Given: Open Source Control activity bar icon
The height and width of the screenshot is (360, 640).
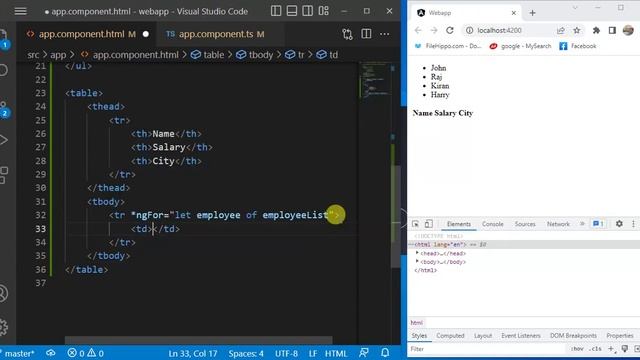Looking at the screenshot, I should click(x=4, y=108).
